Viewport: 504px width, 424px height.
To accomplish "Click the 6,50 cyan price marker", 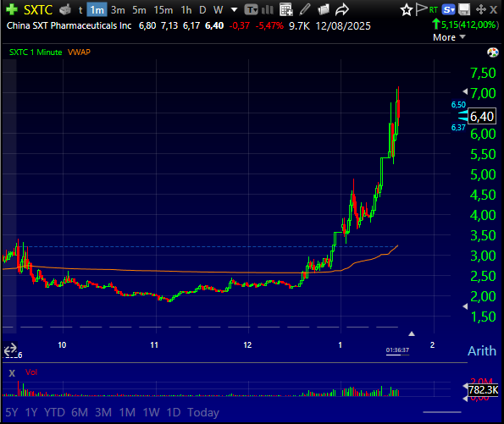I will coord(458,105).
